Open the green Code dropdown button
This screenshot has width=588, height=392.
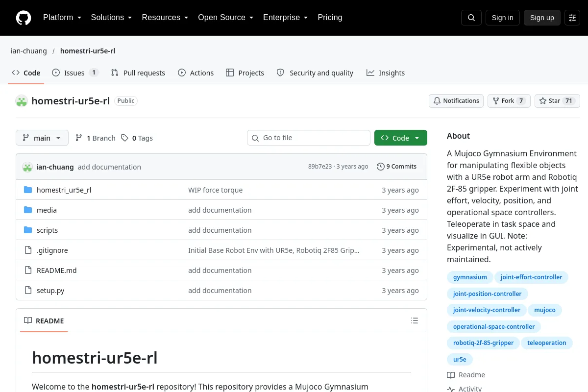401,138
